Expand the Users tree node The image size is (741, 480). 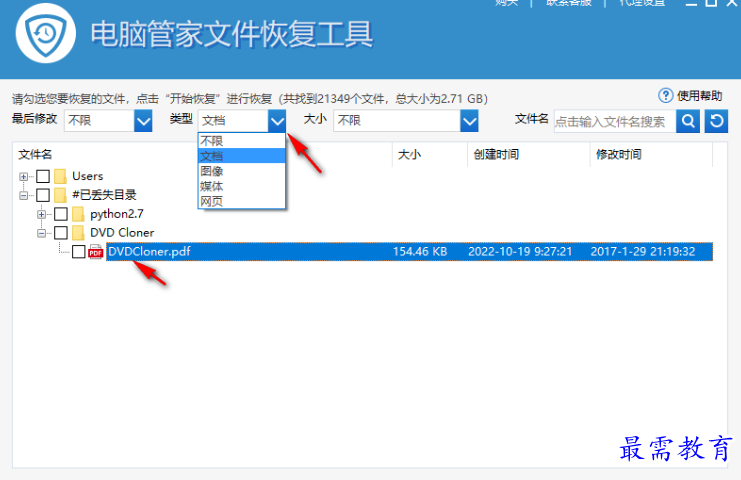[23, 177]
